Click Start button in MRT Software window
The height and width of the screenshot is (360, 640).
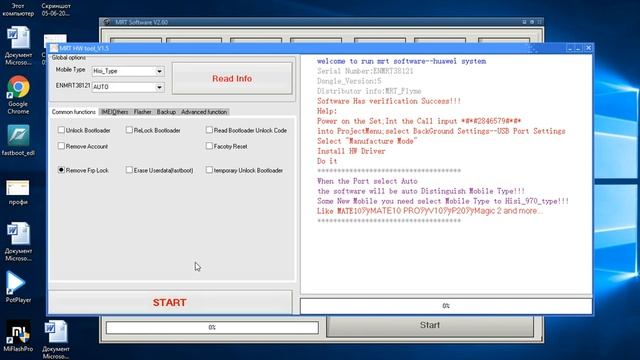(430, 325)
